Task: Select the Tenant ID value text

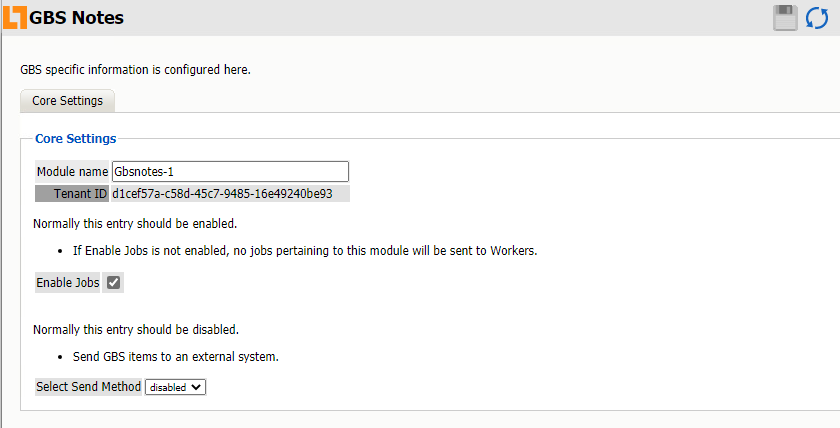Action: tap(222, 194)
